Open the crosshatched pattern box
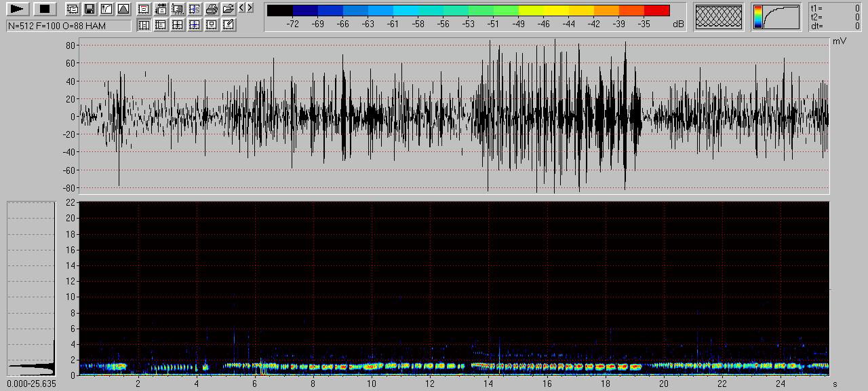Image resolution: width=868 pixels, height=391 pixels. point(719,17)
